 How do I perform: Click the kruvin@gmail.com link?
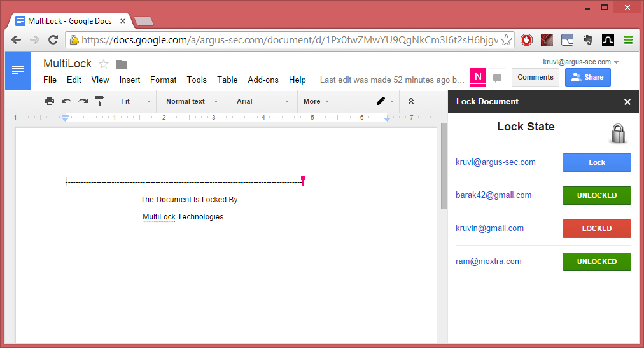coord(489,228)
